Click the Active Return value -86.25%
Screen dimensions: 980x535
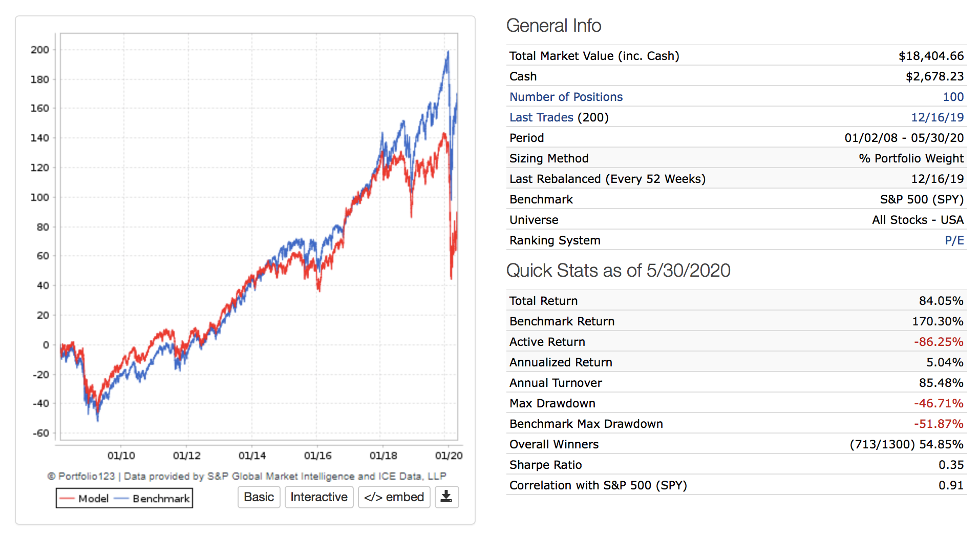938,342
